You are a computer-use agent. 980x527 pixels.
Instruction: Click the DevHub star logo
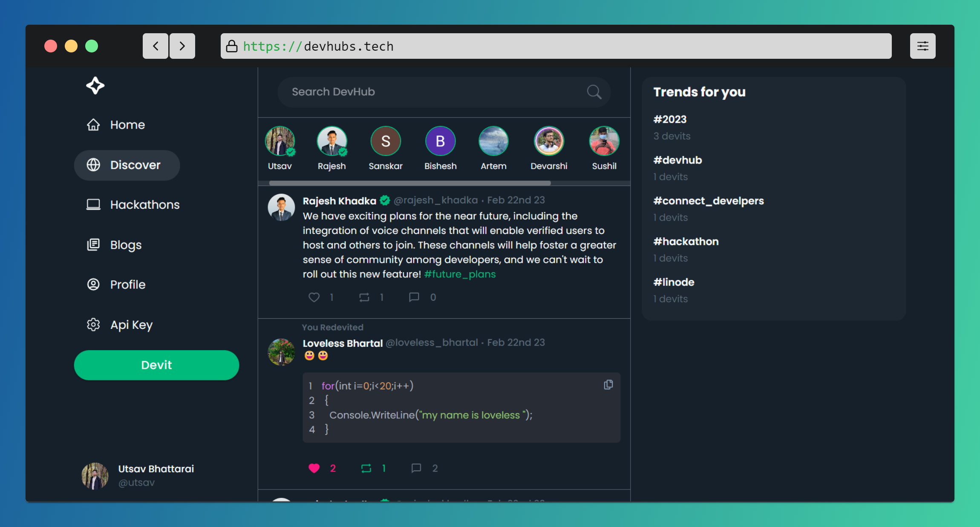(95, 86)
